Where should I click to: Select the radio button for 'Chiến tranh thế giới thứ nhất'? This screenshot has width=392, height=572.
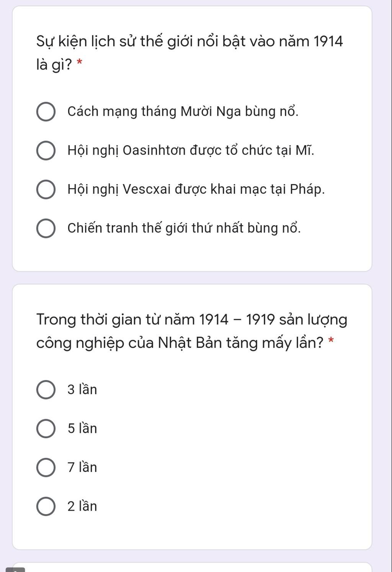46,228
